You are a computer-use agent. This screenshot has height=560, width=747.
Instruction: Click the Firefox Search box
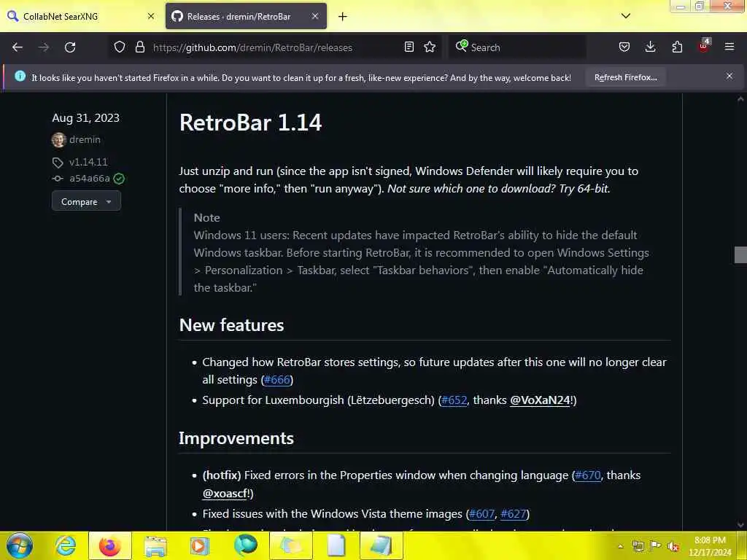pos(517,47)
